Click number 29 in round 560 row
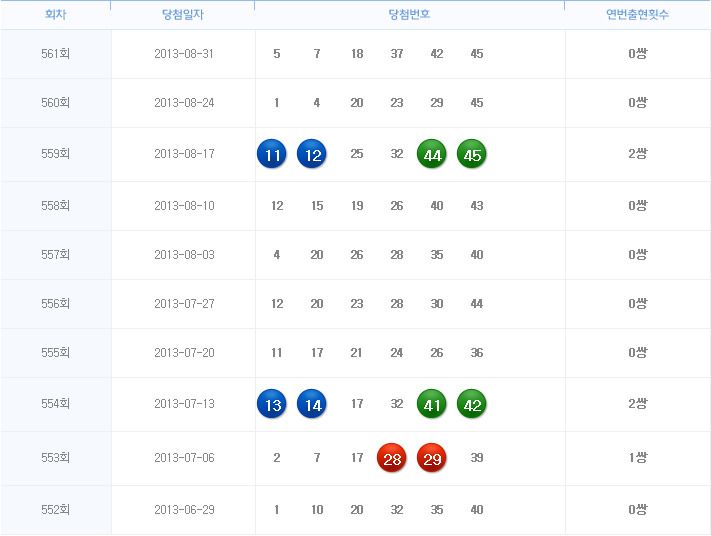This screenshot has height=536, width=711. pyautogui.click(x=437, y=102)
